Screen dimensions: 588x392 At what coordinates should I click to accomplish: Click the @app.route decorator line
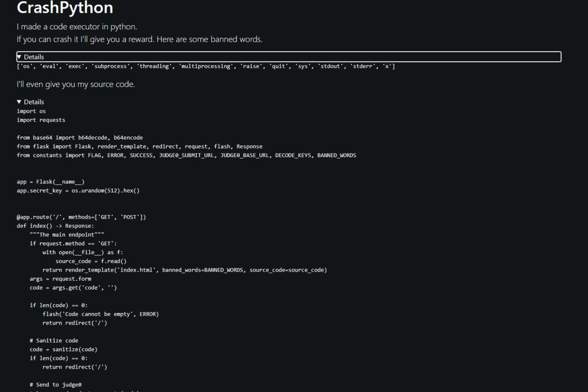pyautogui.click(x=81, y=217)
